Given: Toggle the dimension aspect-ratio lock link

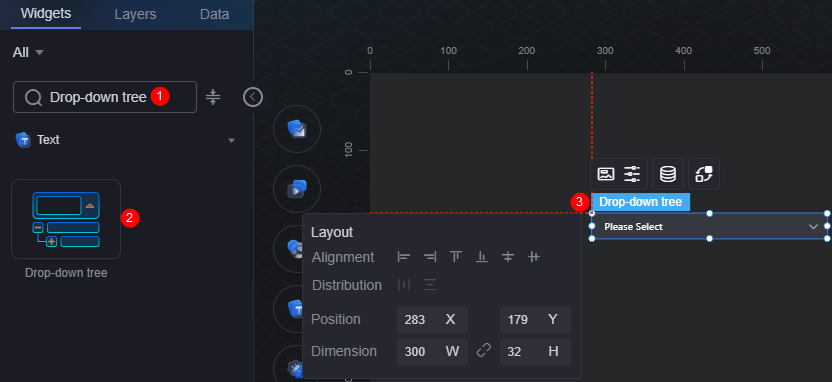Looking at the screenshot, I should point(483,351).
